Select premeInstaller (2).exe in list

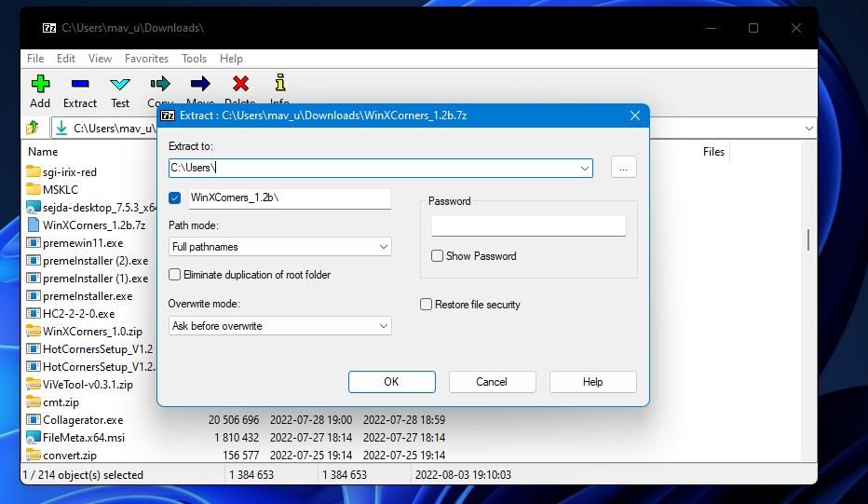(x=95, y=260)
